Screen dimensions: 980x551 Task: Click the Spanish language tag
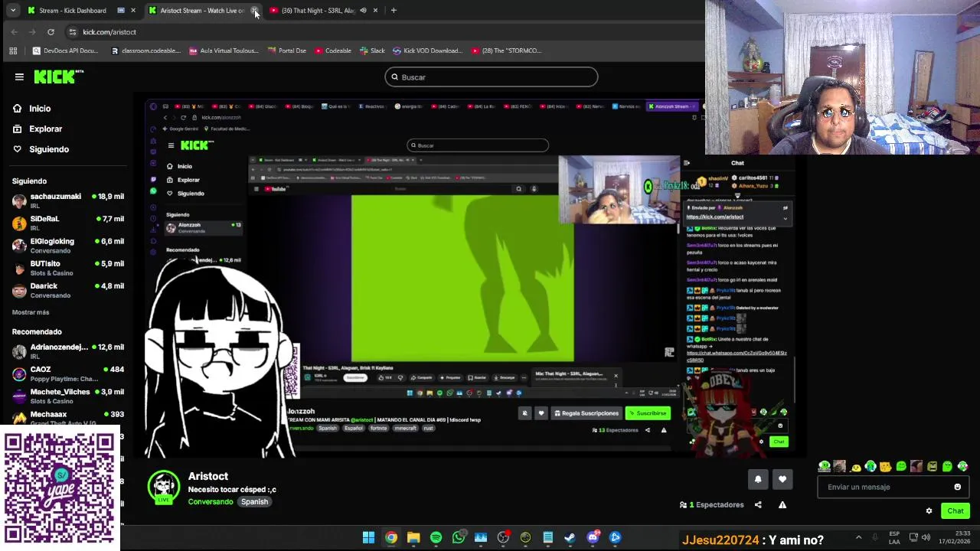tap(254, 502)
